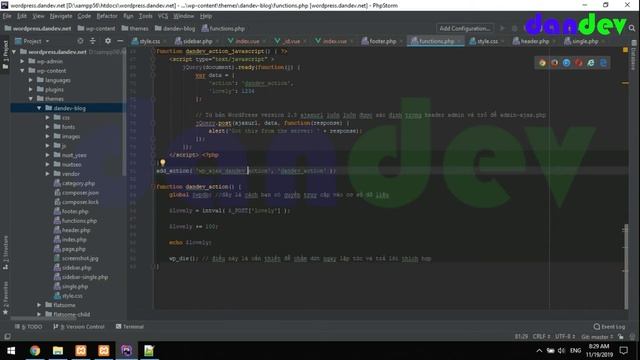Open the VCS menu
The height and width of the screenshot is (360, 640).
(163, 16)
